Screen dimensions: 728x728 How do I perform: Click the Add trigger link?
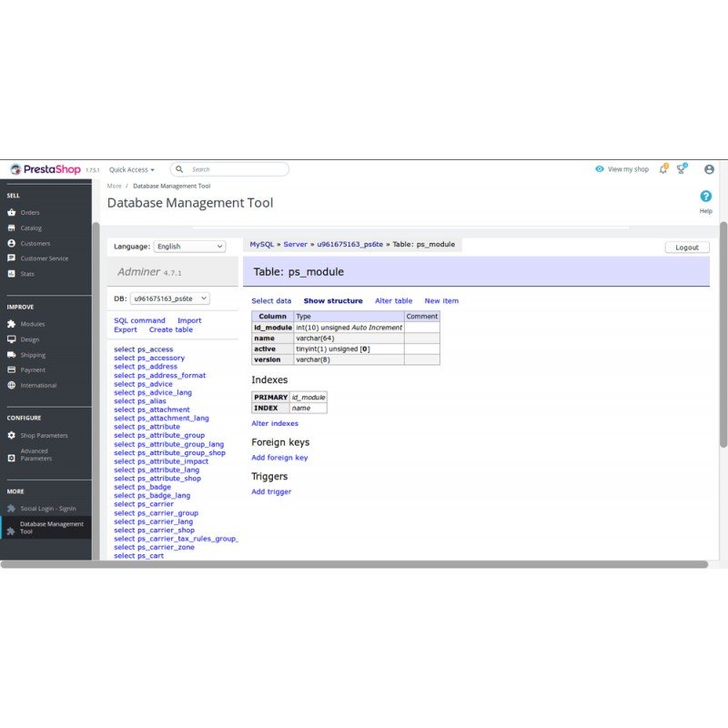pos(271,491)
